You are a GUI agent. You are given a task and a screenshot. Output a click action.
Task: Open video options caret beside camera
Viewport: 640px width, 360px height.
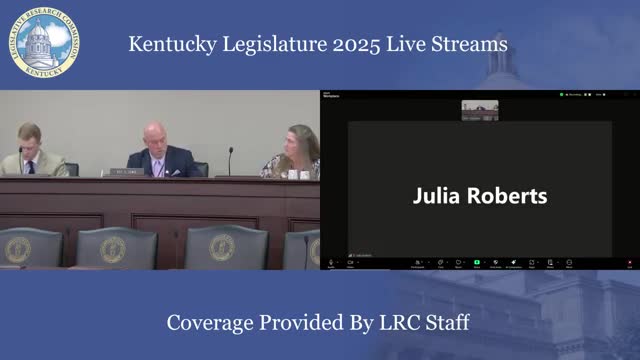point(358,262)
